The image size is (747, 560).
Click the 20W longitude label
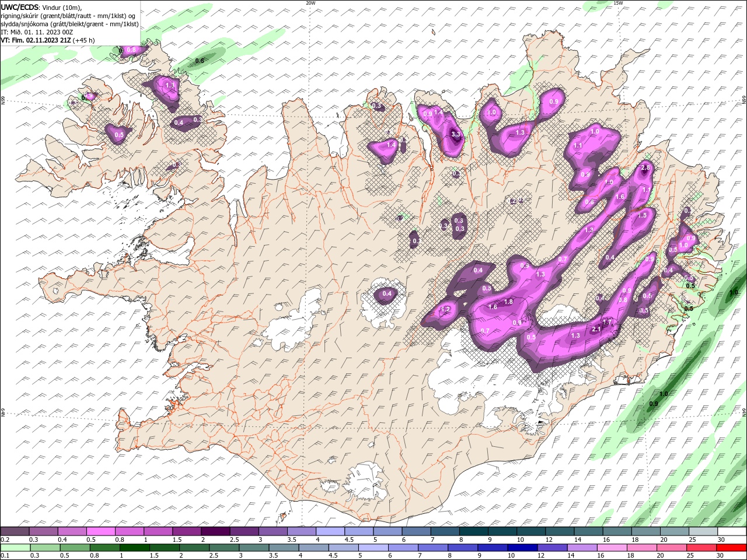pos(310,3)
